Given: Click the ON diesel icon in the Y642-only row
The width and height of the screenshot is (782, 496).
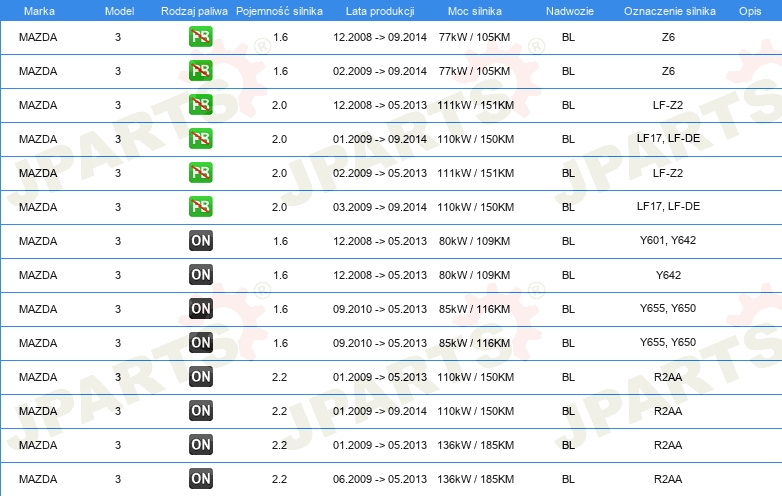Looking at the screenshot, I should (200, 275).
